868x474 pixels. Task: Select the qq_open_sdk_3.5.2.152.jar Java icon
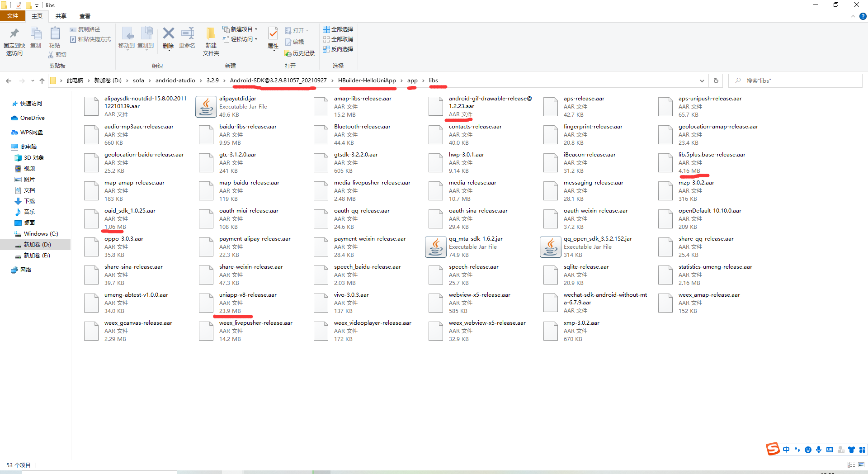[x=550, y=247]
